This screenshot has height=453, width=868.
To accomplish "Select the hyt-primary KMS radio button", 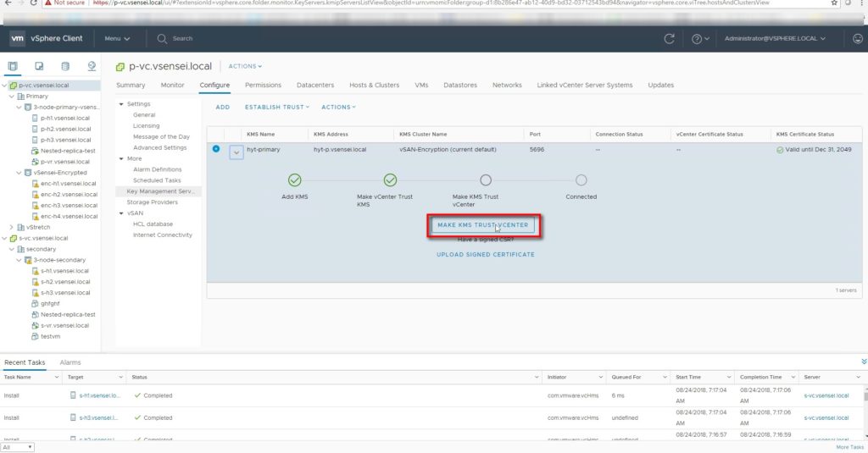I will point(215,149).
